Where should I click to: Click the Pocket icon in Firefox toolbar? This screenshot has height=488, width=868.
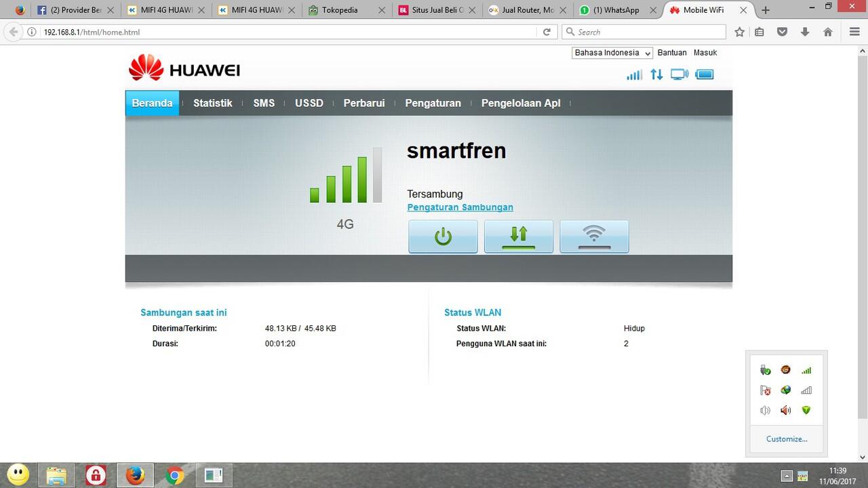(782, 32)
